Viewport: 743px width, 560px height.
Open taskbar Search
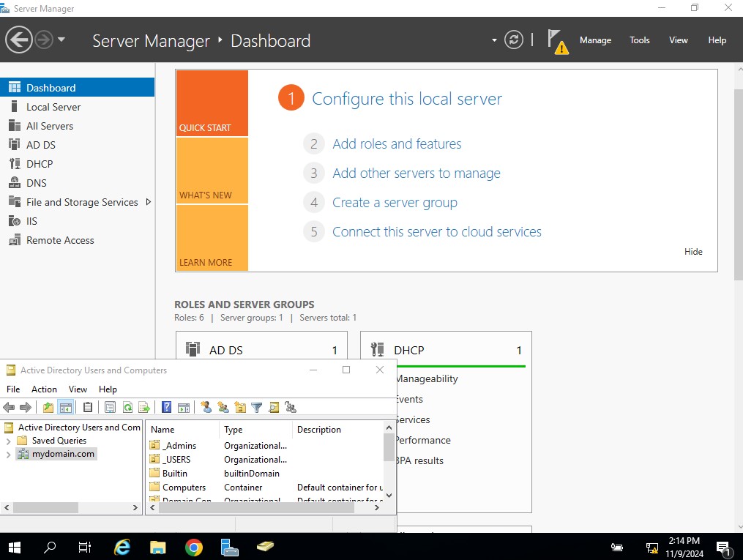pyautogui.click(x=49, y=548)
